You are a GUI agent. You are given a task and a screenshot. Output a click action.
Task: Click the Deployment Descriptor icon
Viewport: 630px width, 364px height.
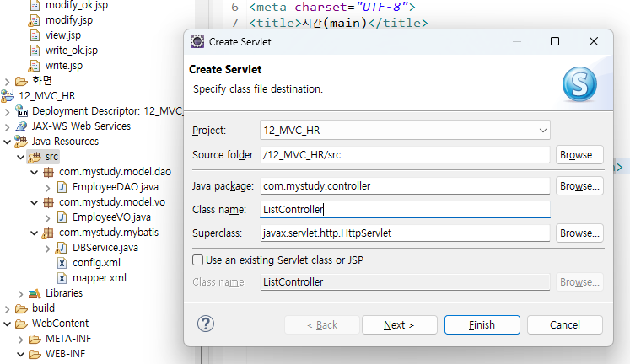[21, 111]
